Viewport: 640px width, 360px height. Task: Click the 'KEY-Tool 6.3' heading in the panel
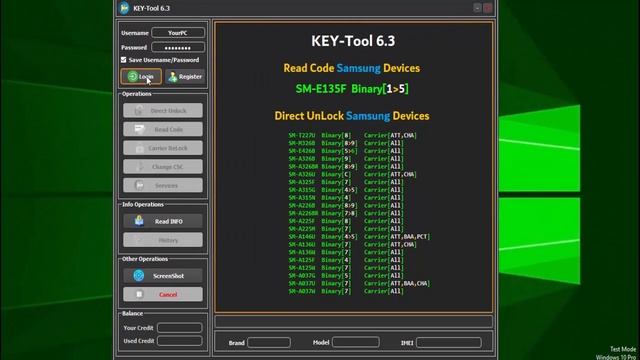[x=353, y=41]
